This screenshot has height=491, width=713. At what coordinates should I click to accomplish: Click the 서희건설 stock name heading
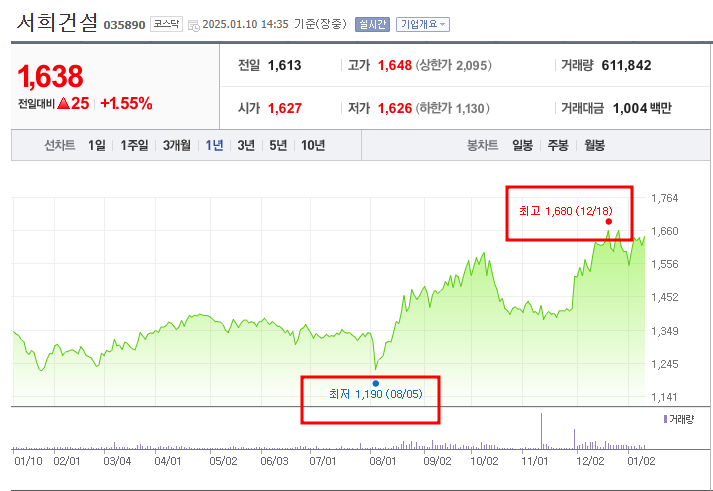[57, 22]
